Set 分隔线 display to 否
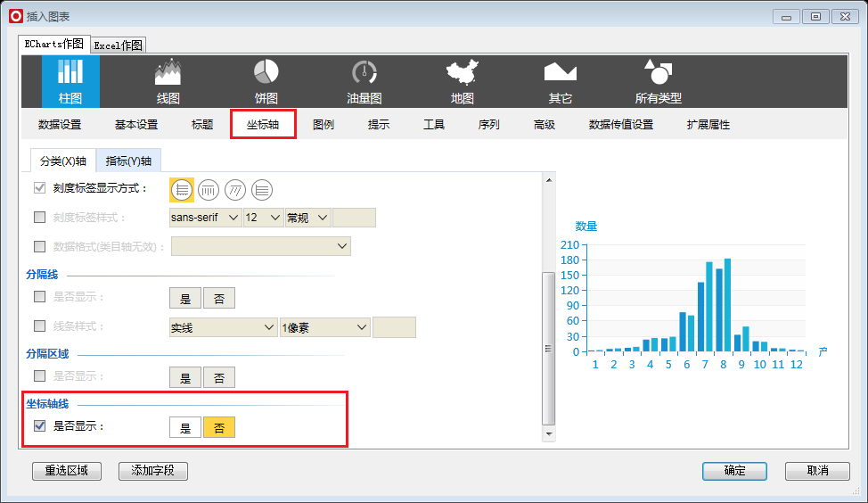Image resolution: width=868 pixels, height=503 pixels. click(x=219, y=298)
